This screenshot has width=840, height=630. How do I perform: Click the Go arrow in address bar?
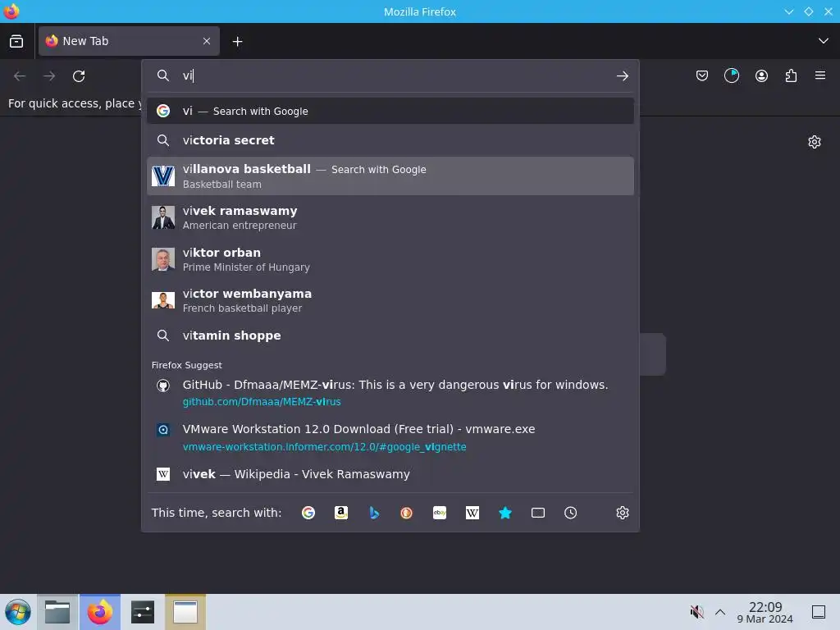622,76
